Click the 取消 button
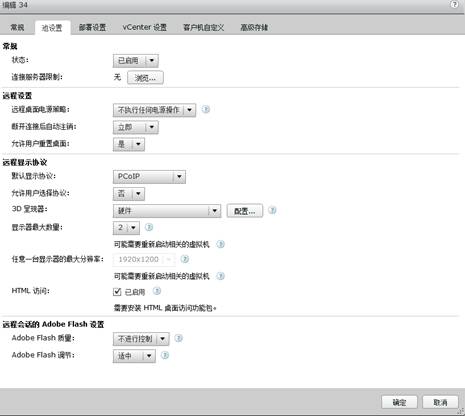Viewport: 465px width, 416px height. tap(440, 402)
